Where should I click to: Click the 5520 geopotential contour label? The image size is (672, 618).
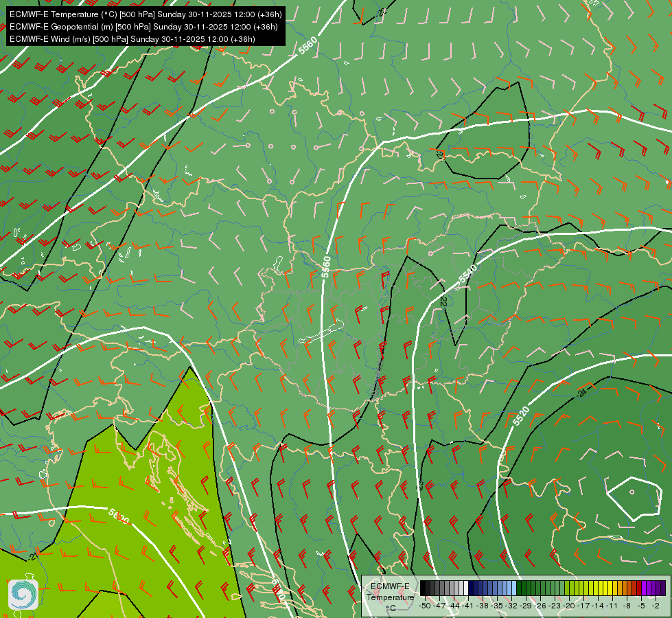pos(521,416)
